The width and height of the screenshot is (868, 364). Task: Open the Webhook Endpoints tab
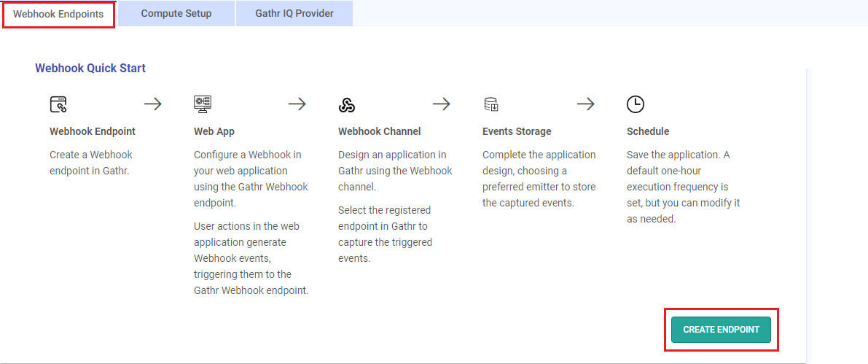(x=58, y=14)
